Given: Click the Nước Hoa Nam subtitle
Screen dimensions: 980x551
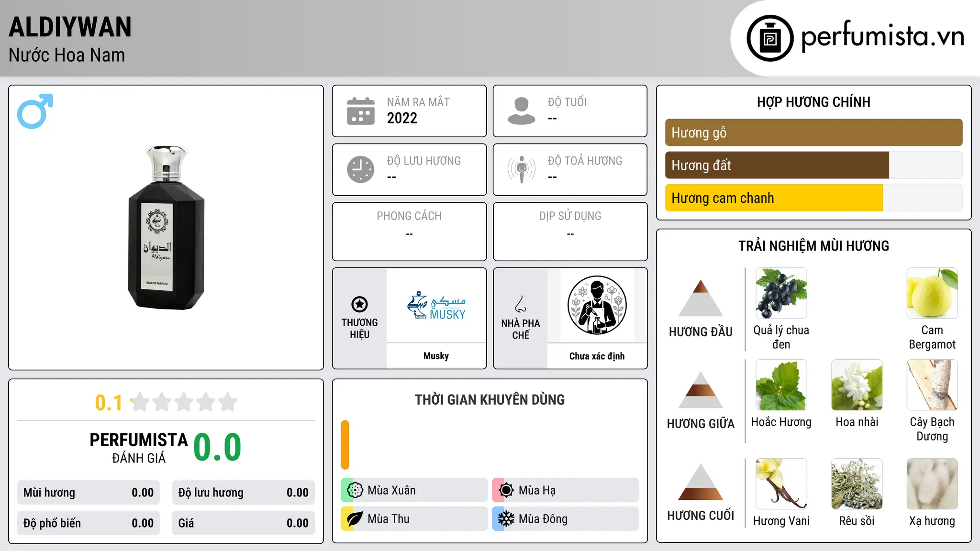Looking at the screenshot, I should click(x=67, y=55).
